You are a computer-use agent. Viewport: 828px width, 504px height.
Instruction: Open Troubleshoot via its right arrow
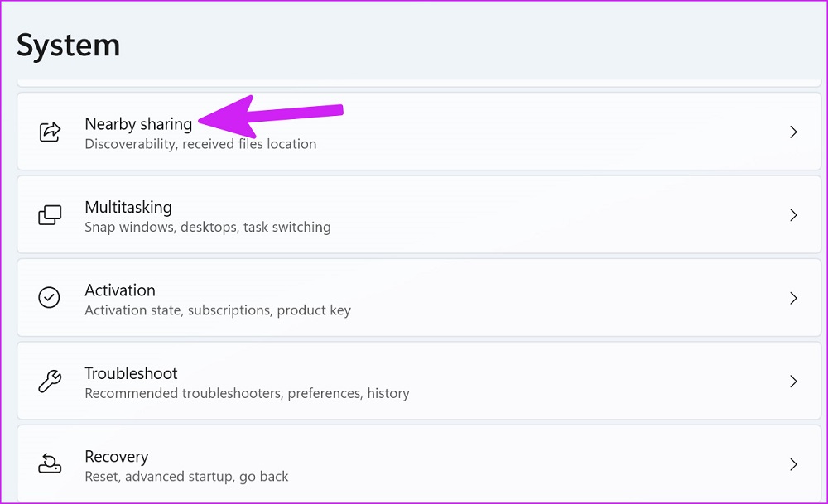[793, 382]
